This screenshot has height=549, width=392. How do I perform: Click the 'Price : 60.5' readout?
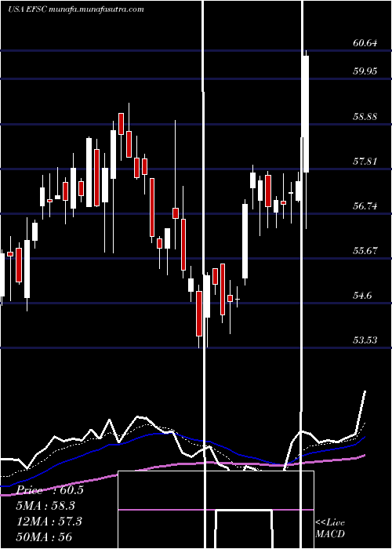[50, 490]
